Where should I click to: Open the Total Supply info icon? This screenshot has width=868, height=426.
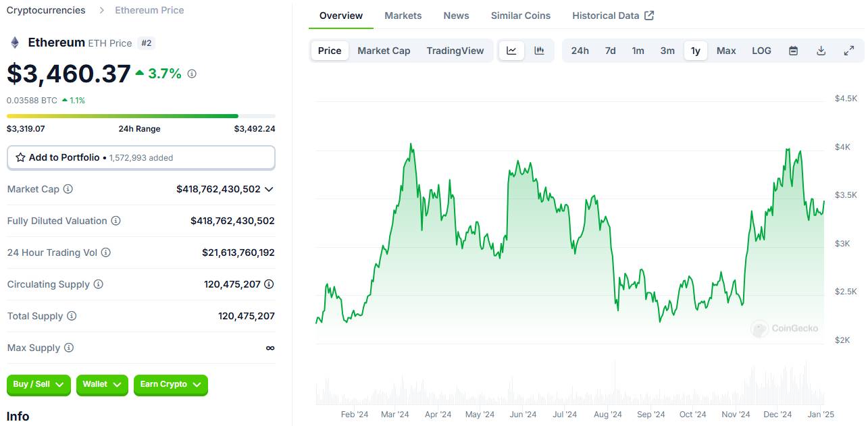(72, 316)
